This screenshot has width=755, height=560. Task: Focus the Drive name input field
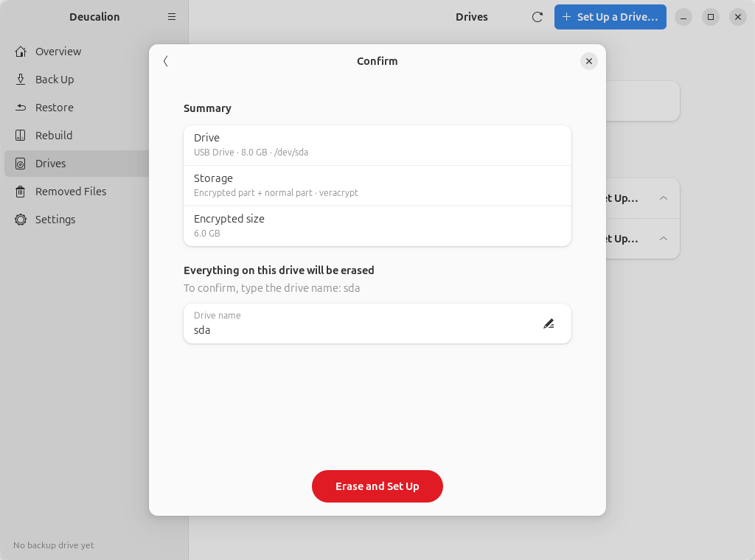377,323
